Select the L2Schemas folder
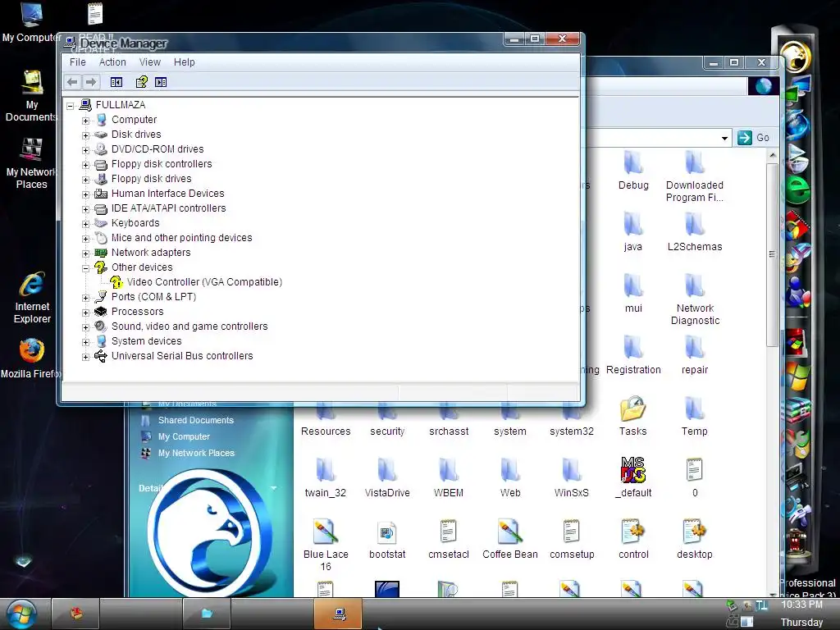840x630 pixels. (694, 232)
